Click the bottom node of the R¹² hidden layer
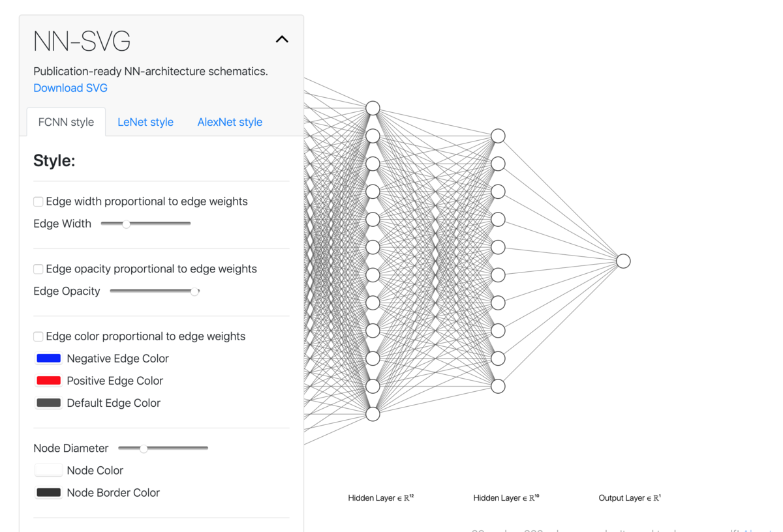Image resolution: width=783 pixels, height=532 pixels. pyautogui.click(x=373, y=413)
